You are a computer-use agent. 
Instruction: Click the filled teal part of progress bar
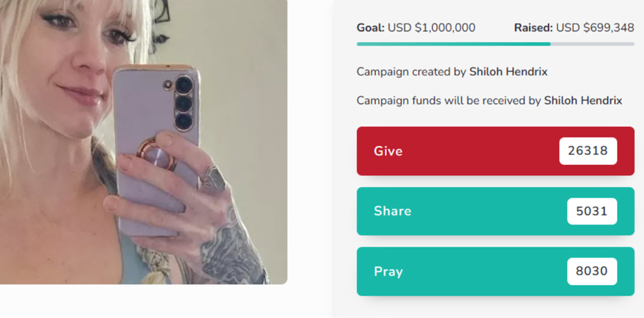(x=454, y=44)
